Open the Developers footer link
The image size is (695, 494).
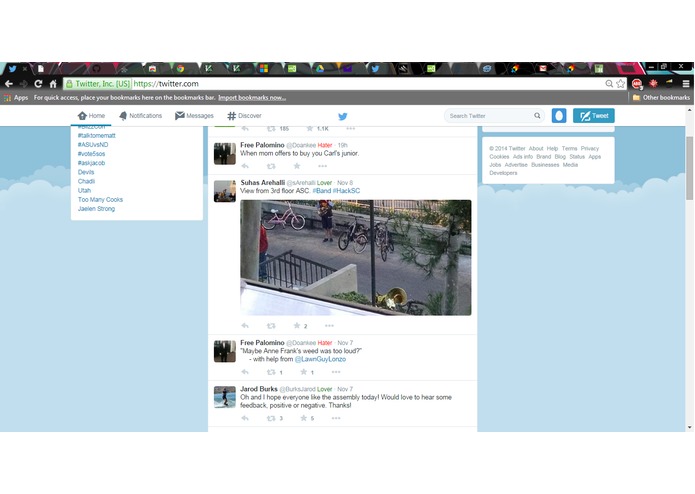pos(503,173)
